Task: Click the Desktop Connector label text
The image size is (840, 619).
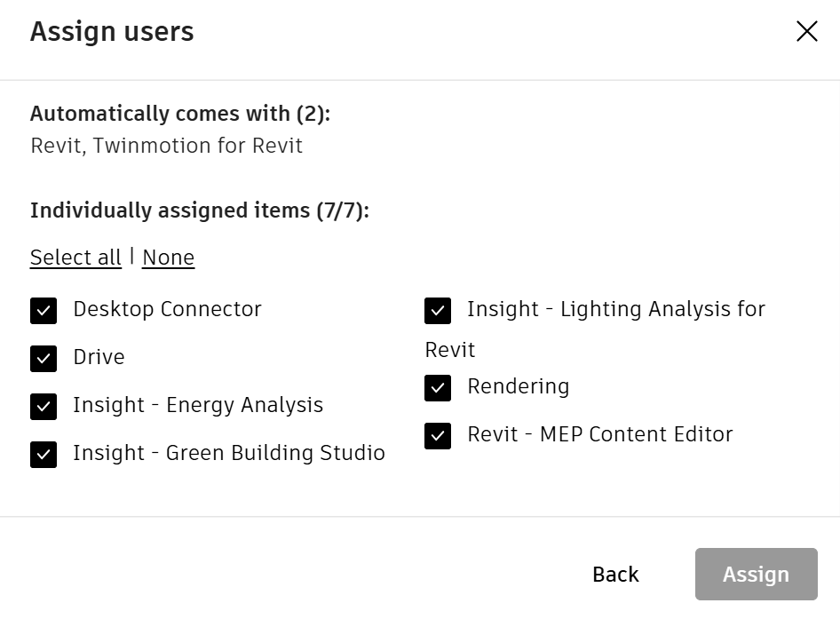Action: (x=167, y=310)
